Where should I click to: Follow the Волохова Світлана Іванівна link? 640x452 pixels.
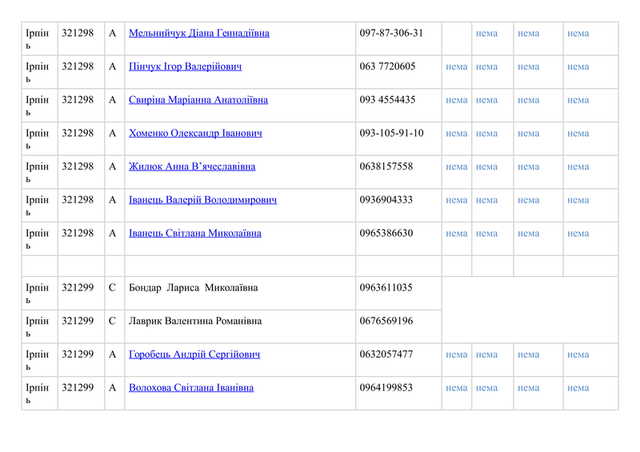[x=191, y=387]
